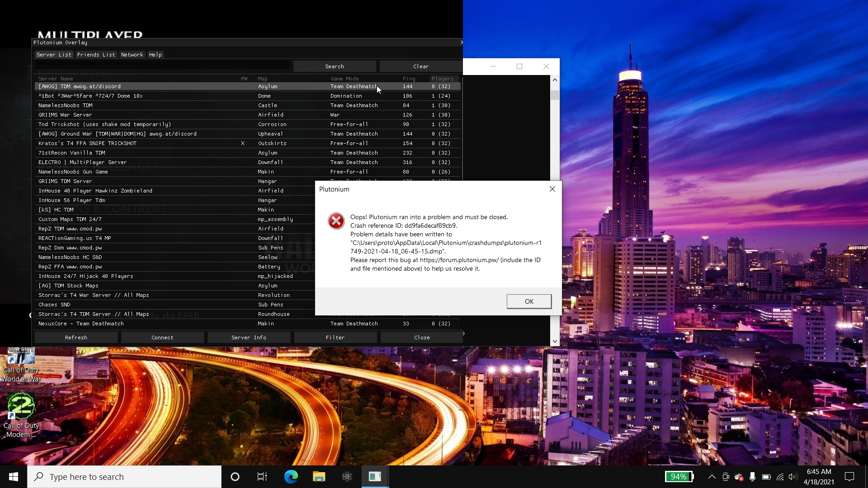Screen dimensions: 868x488
Task: Open the Action Center notifications icon
Action: (x=849, y=477)
